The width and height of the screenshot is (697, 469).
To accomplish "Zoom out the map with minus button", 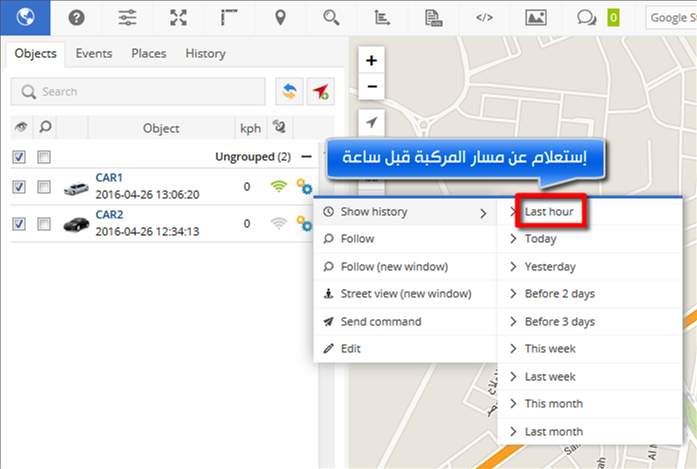I will 372,86.
